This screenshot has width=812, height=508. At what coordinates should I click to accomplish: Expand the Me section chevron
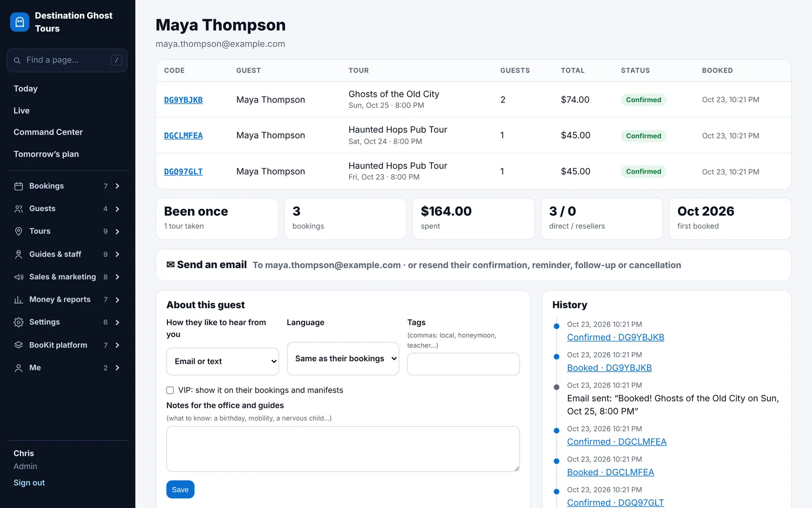(117, 368)
